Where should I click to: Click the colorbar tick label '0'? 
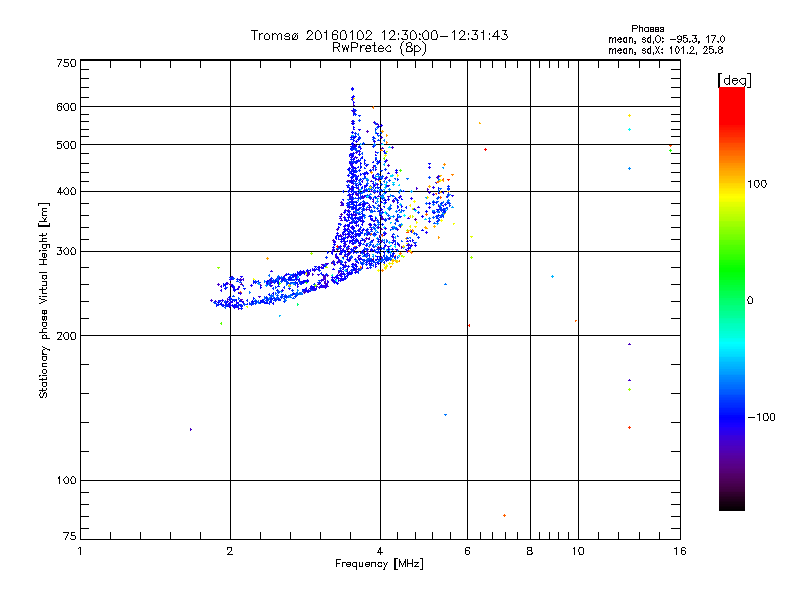pos(750,301)
